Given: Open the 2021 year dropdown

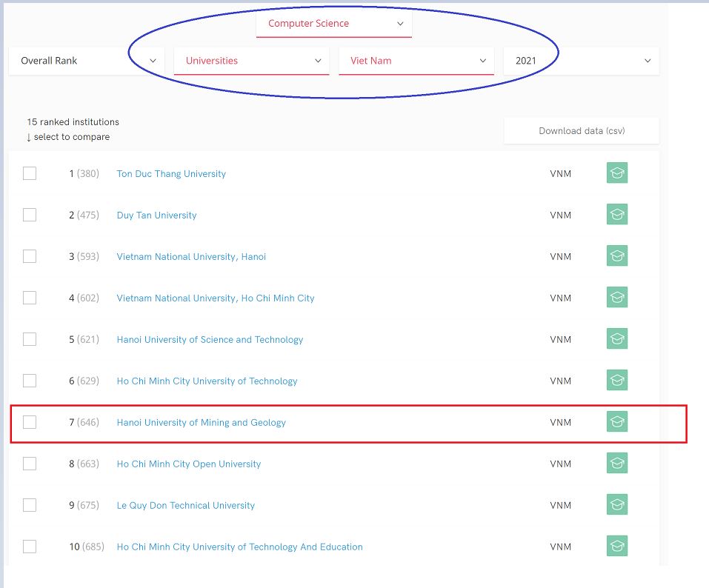Looking at the screenshot, I should (581, 61).
